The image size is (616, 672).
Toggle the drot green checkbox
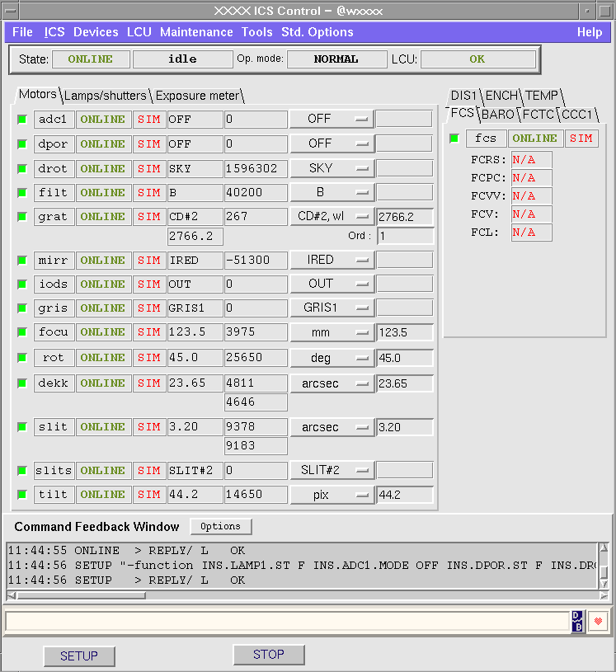[x=22, y=169]
